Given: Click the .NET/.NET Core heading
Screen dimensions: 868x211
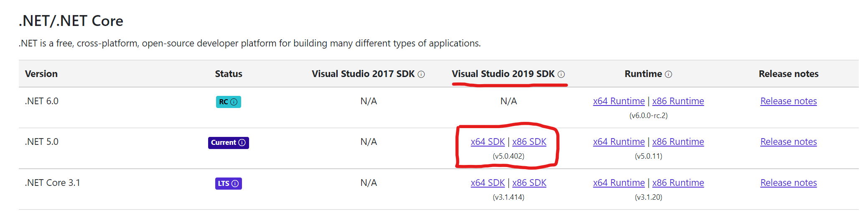Looking at the screenshot, I should (x=71, y=21).
